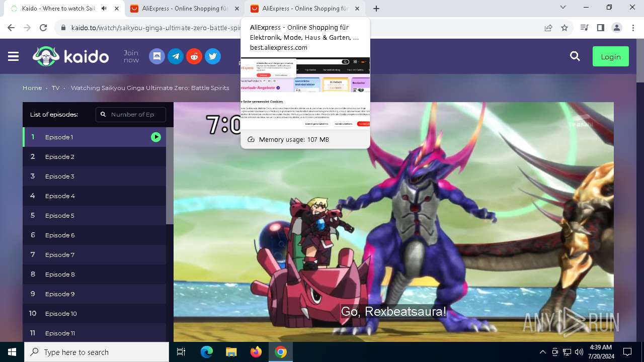Click the search magnifier on Kaido header

pos(575,56)
